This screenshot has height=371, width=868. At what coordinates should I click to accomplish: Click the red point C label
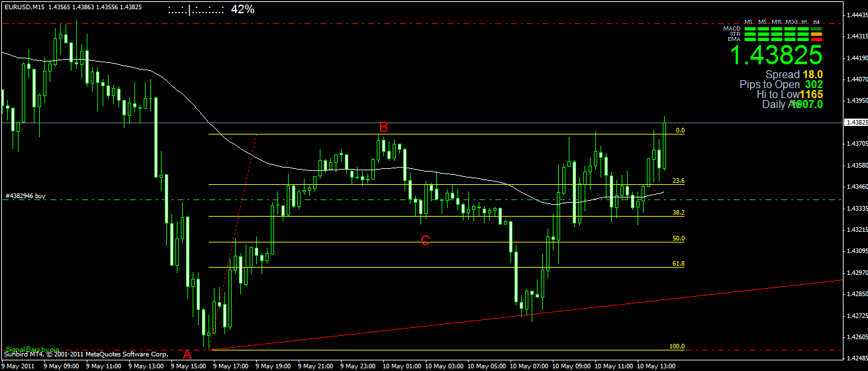(426, 240)
